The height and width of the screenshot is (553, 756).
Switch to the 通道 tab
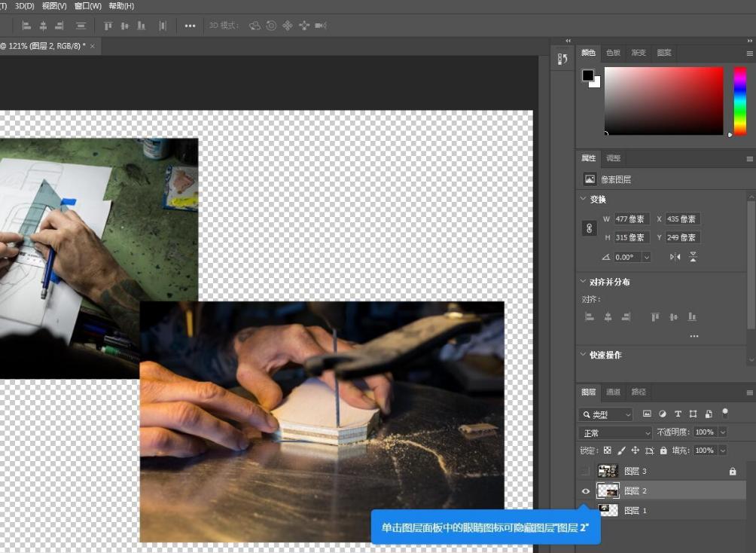pos(612,392)
